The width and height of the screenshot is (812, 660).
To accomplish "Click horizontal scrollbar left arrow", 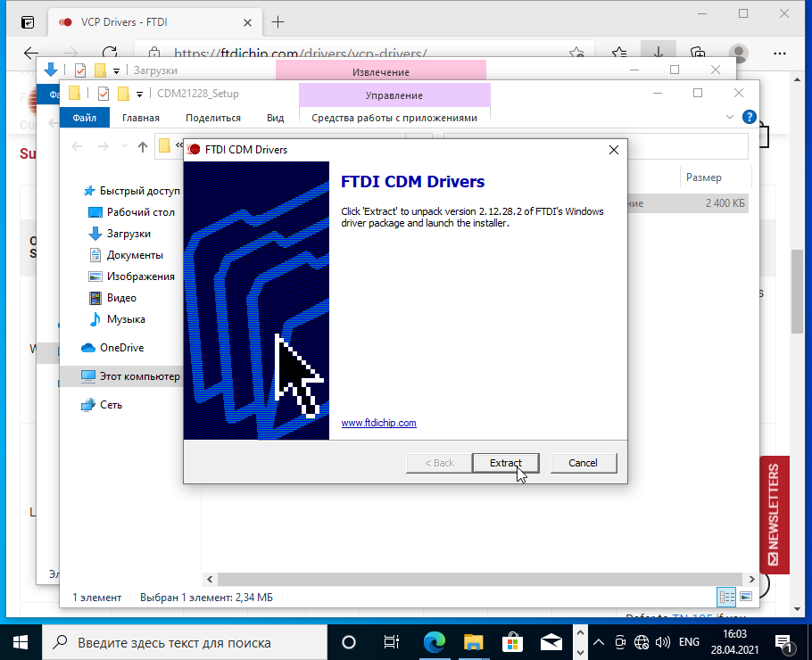I will (210, 579).
